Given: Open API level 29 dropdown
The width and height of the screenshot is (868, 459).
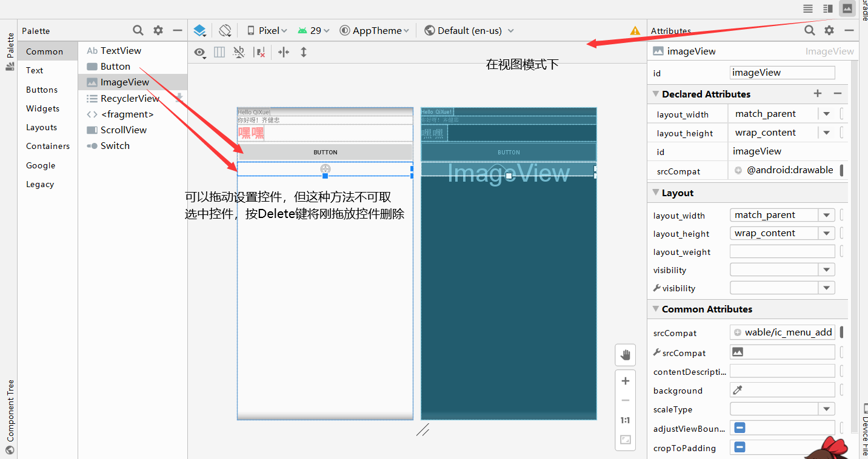Looking at the screenshot, I should tap(313, 30).
